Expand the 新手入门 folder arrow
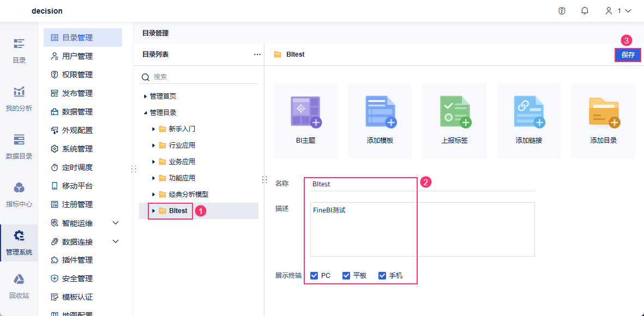 point(153,129)
